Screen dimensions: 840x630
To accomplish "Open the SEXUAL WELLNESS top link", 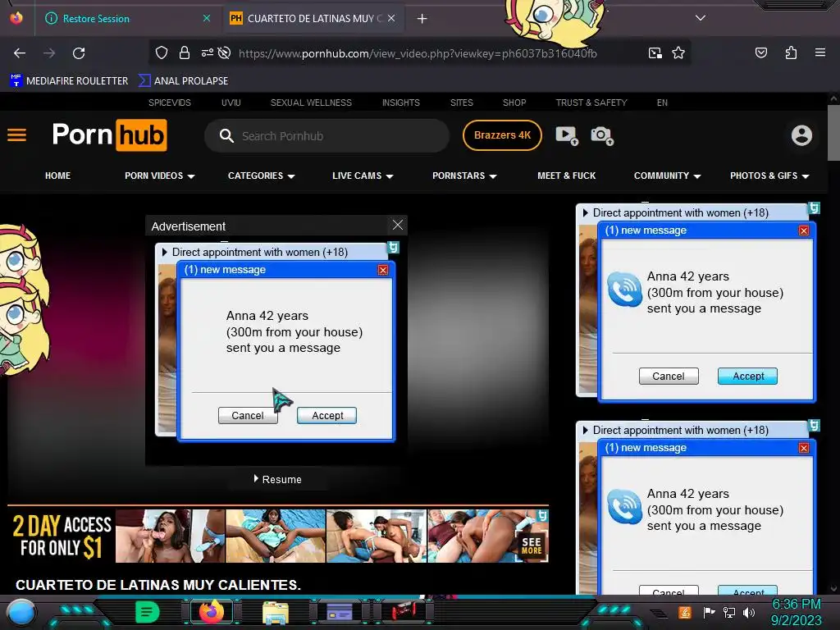I will [x=311, y=103].
